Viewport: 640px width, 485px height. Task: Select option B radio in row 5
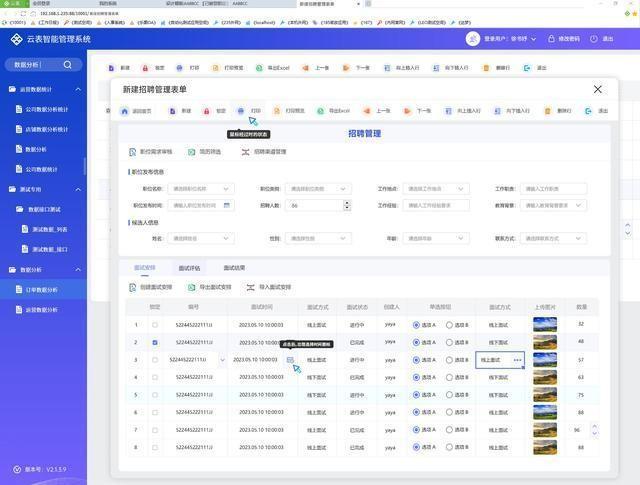coord(449,395)
